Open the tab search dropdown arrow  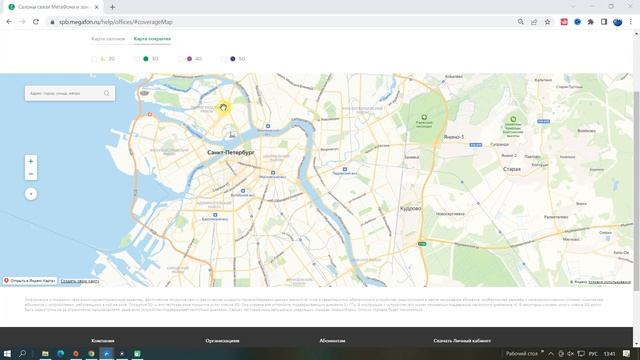[x=573, y=7]
